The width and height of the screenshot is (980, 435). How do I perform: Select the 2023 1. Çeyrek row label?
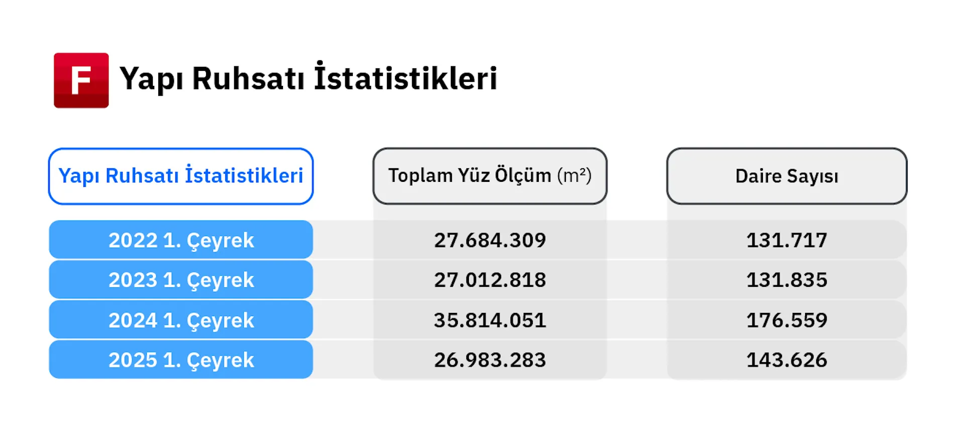click(x=181, y=280)
